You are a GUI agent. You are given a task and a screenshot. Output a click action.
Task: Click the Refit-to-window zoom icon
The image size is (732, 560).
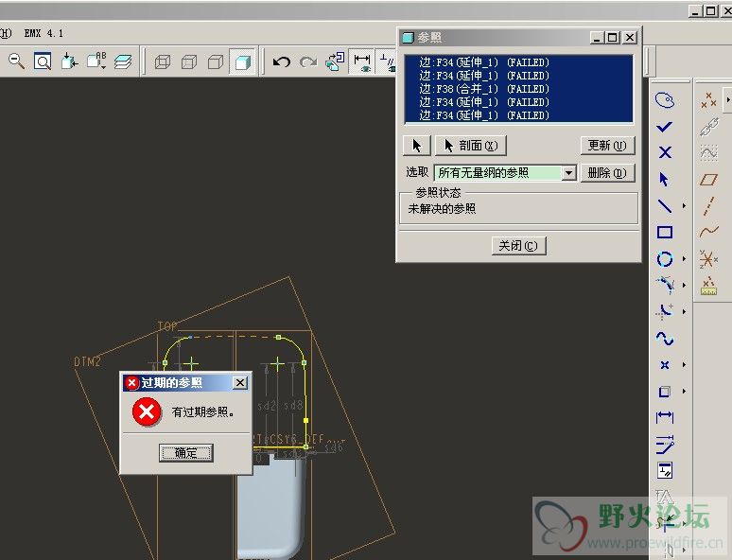43,61
